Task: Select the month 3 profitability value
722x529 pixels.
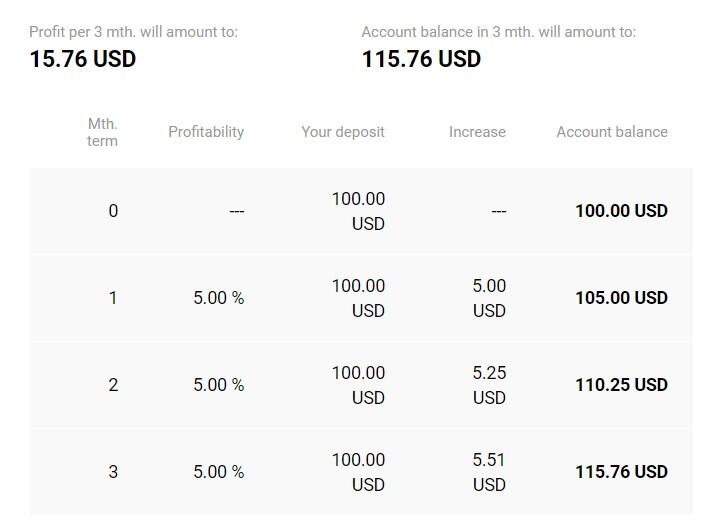Action: pyautogui.click(x=219, y=472)
